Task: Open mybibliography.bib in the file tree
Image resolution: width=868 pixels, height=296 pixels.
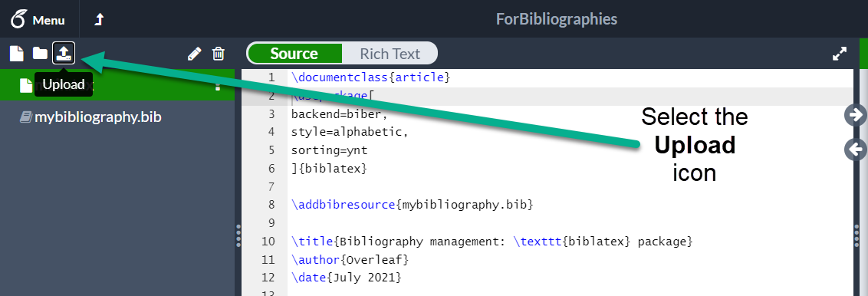Action: point(98,117)
